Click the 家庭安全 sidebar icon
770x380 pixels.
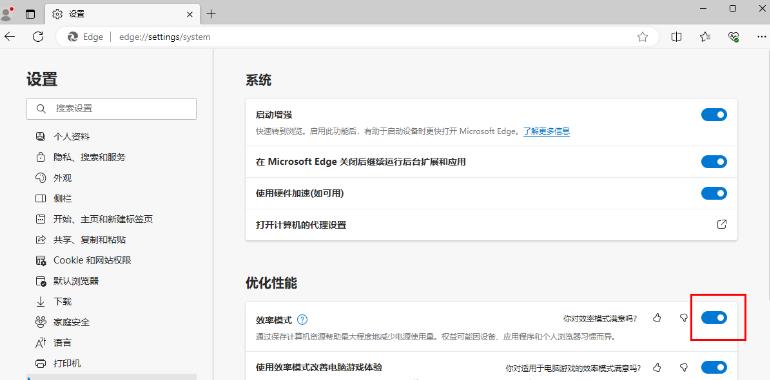point(40,322)
